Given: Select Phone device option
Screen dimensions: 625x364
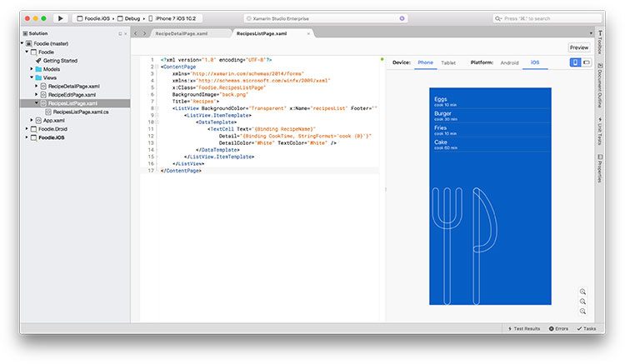Looking at the screenshot, I should (425, 62).
